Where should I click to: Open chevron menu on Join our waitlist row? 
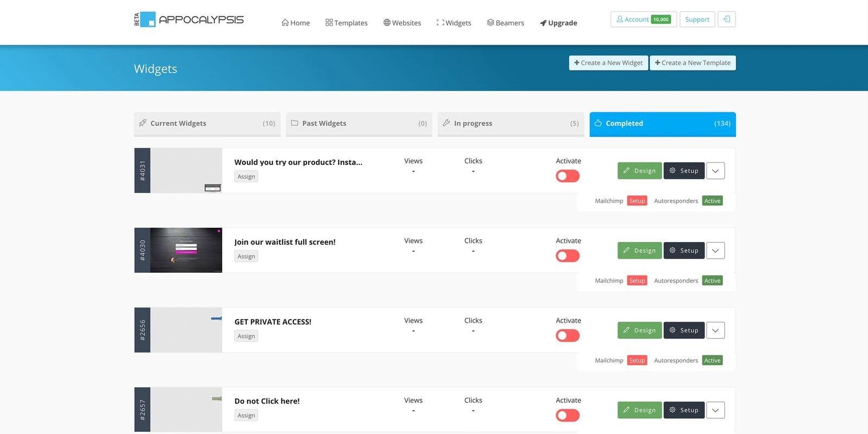click(716, 251)
